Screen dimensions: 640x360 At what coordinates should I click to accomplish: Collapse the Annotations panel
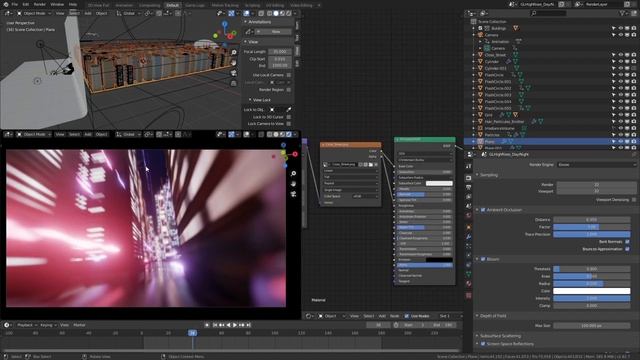(x=245, y=22)
